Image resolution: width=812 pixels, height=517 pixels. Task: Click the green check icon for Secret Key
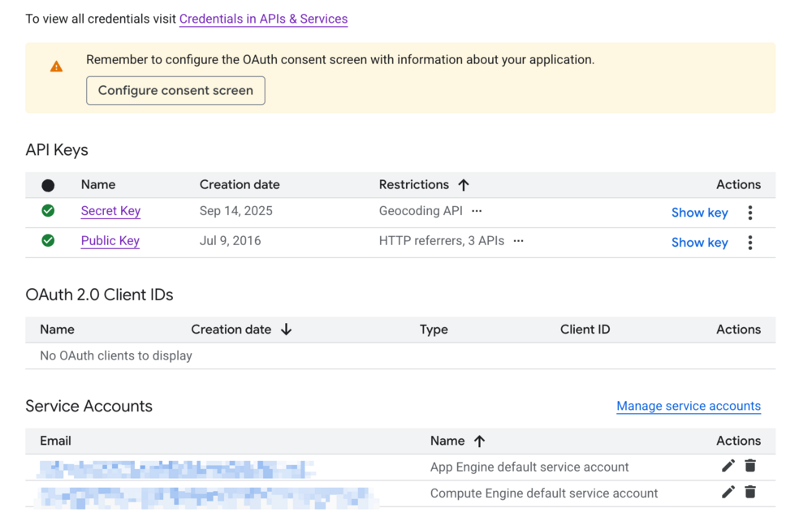[48, 211]
